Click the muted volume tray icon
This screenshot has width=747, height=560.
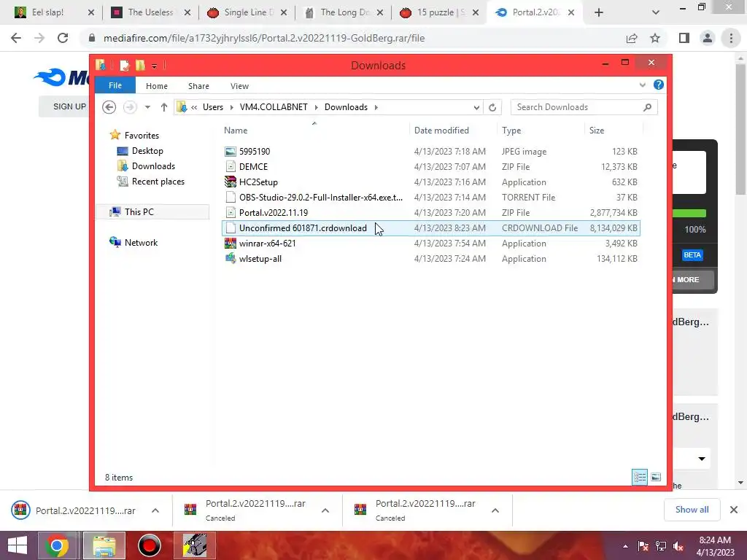678,546
